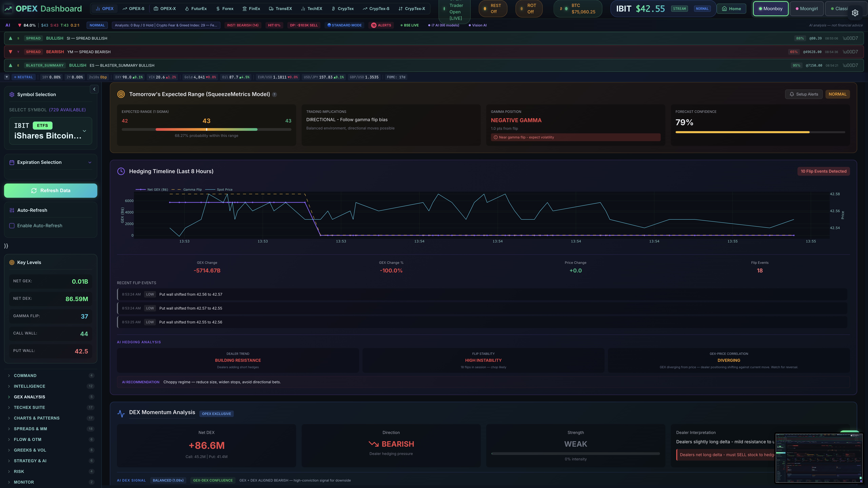Toggle the Gamma Flip legend entry

pyautogui.click(x=187, y=190)
